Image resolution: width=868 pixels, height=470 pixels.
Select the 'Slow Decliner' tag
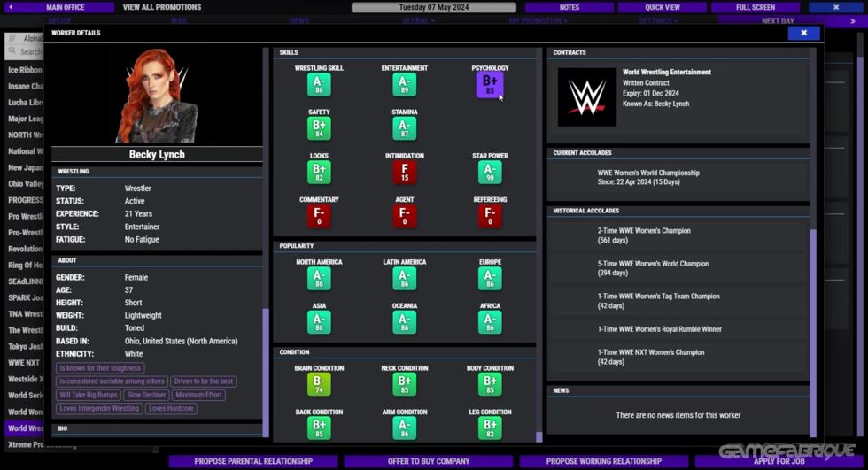146,395
